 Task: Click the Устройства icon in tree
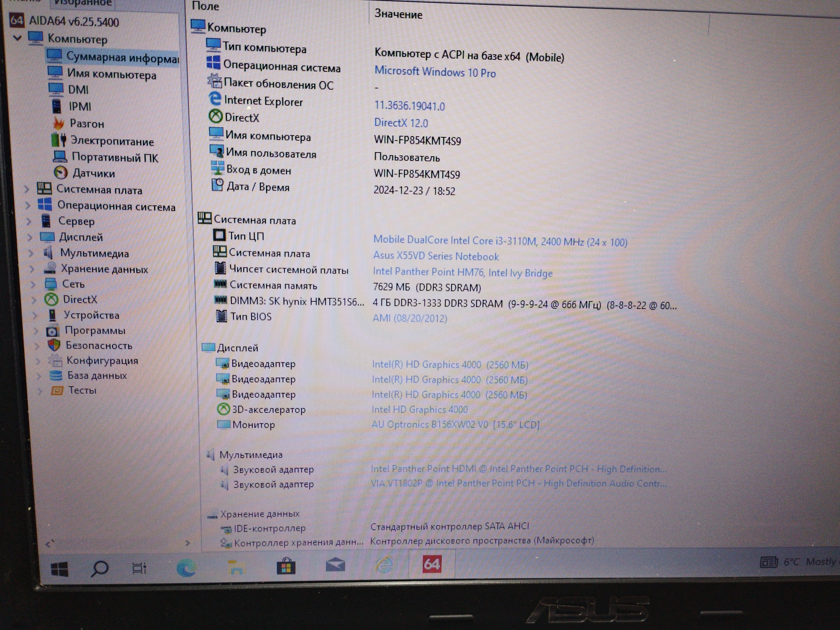pyautogui.click(x=52, y=315)
